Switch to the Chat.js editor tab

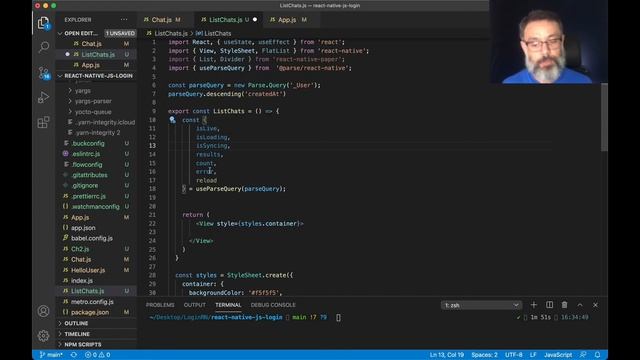point(162,20)
